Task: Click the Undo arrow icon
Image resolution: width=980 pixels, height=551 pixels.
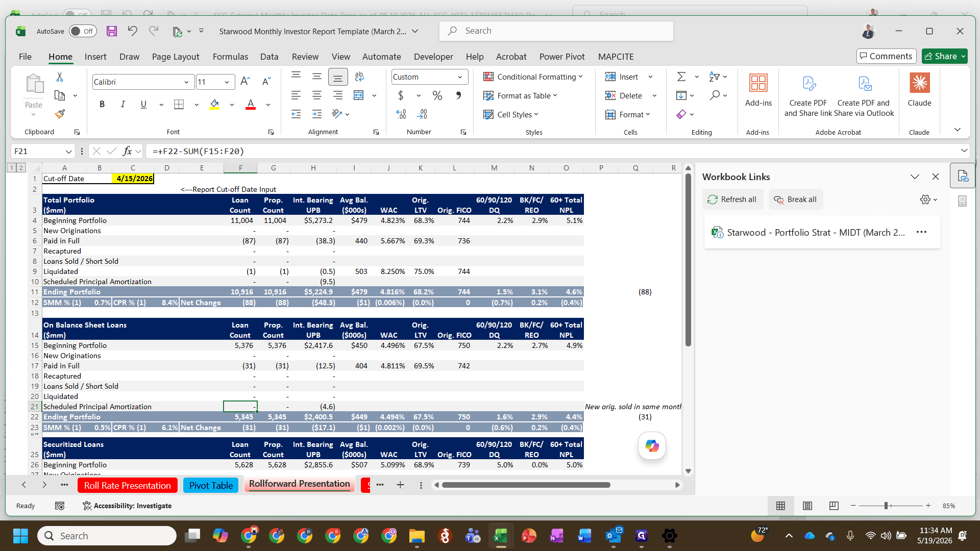Action: (x=132, y=31)
